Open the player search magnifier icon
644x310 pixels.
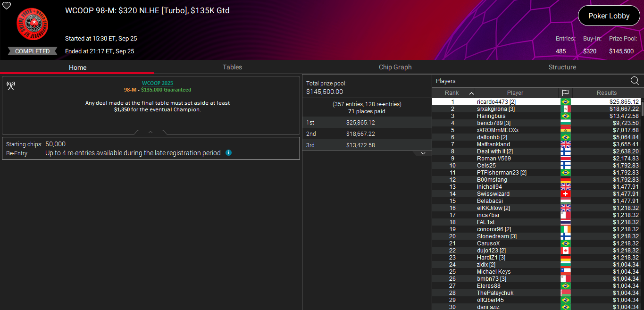point(635,81)
